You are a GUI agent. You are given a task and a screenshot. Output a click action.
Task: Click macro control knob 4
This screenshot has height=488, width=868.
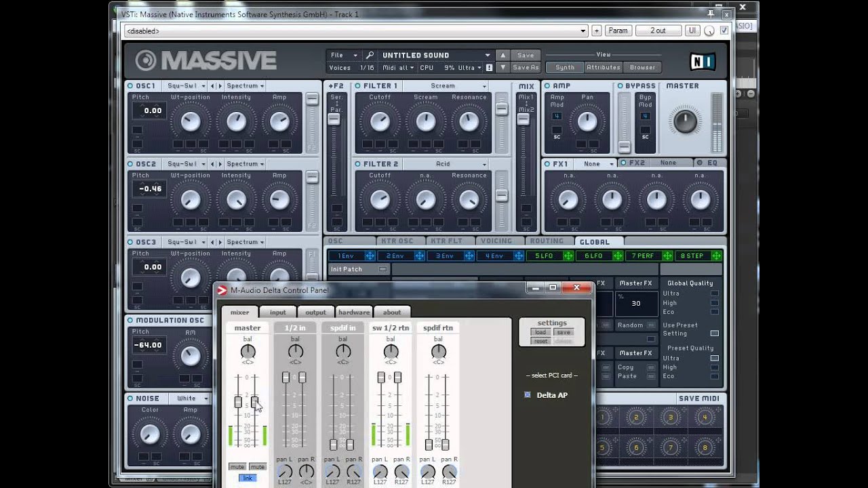tap(705, 418)
